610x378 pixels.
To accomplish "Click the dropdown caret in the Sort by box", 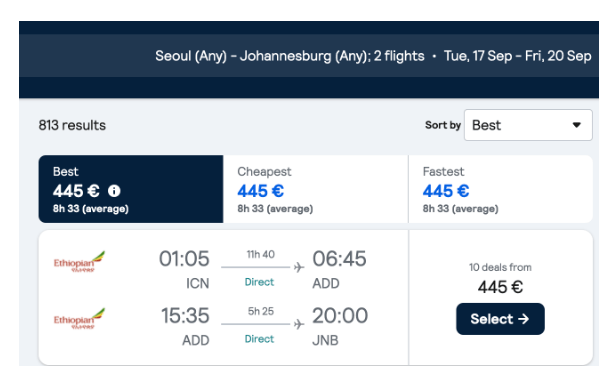I will 577,125.
